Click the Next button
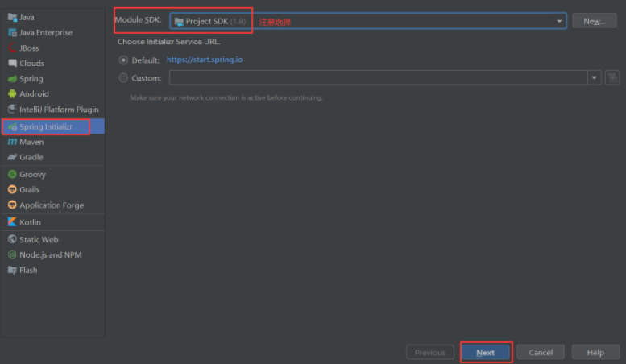The image size is (626, 364). pos(486,353)
